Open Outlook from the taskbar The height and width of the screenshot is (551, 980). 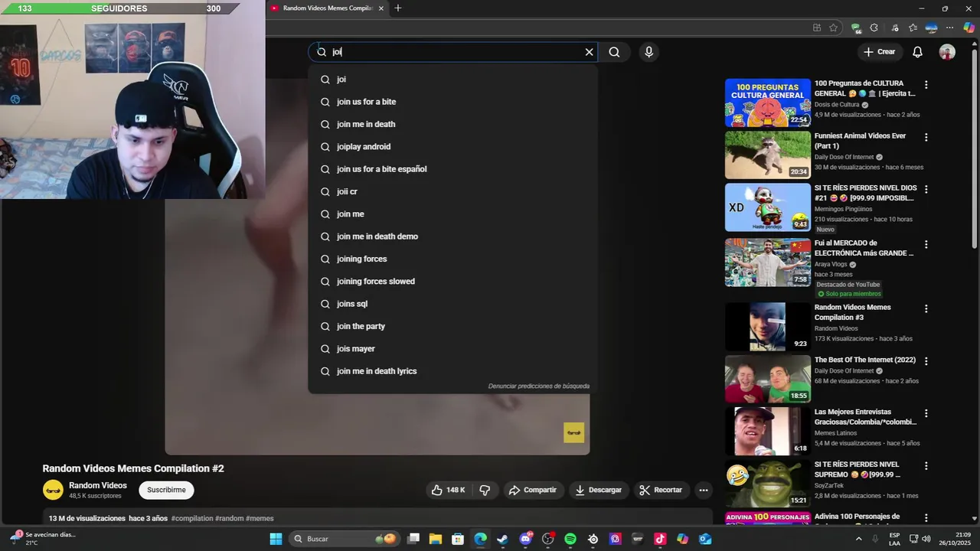pyautogui.click(x=705, y=539)
